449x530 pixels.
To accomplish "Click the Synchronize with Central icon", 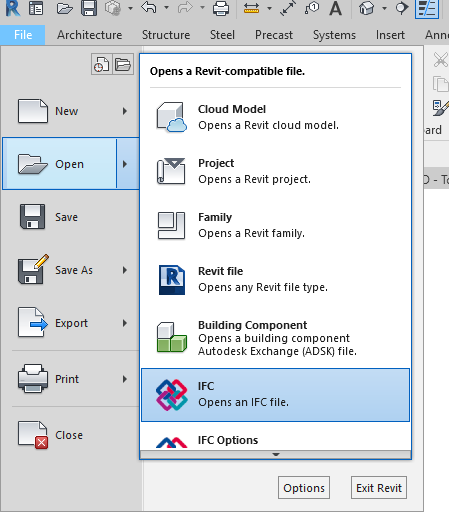I will click(113, 8).
